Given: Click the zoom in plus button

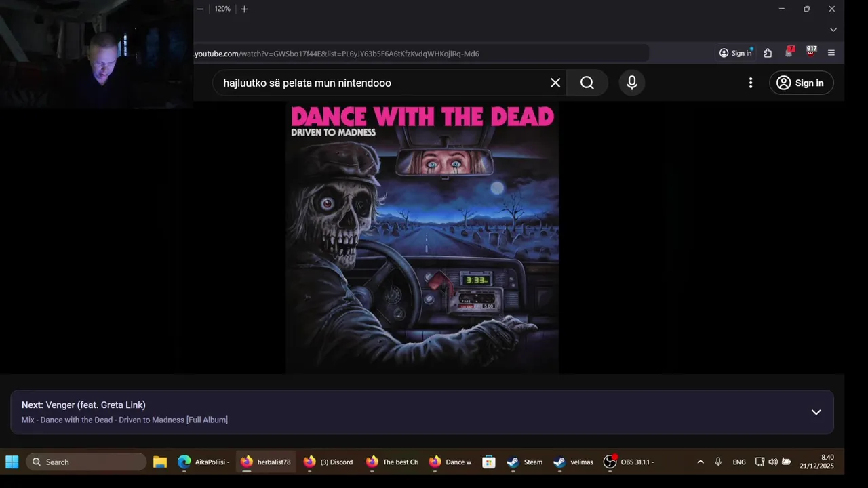Looking at the screenshot, I should point(244,9).
